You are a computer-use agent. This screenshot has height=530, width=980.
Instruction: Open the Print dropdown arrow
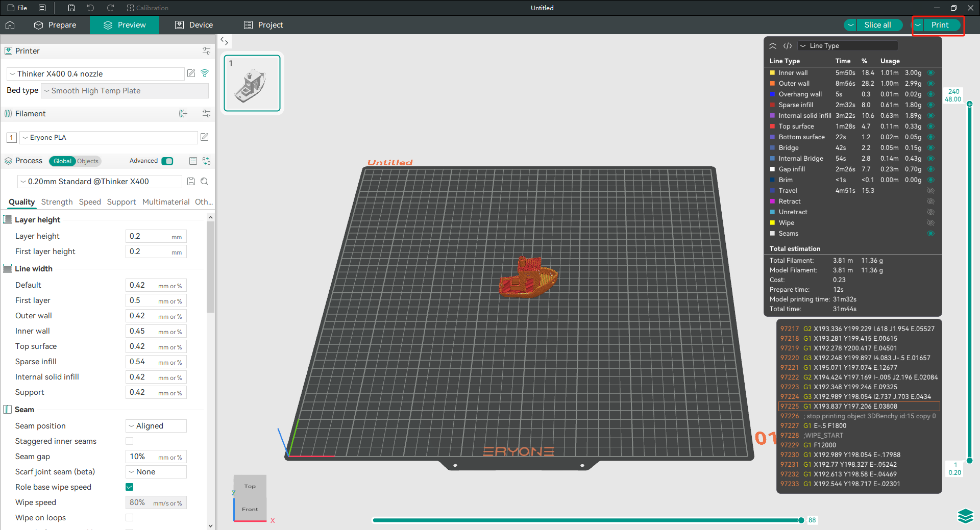click(918, 25)
